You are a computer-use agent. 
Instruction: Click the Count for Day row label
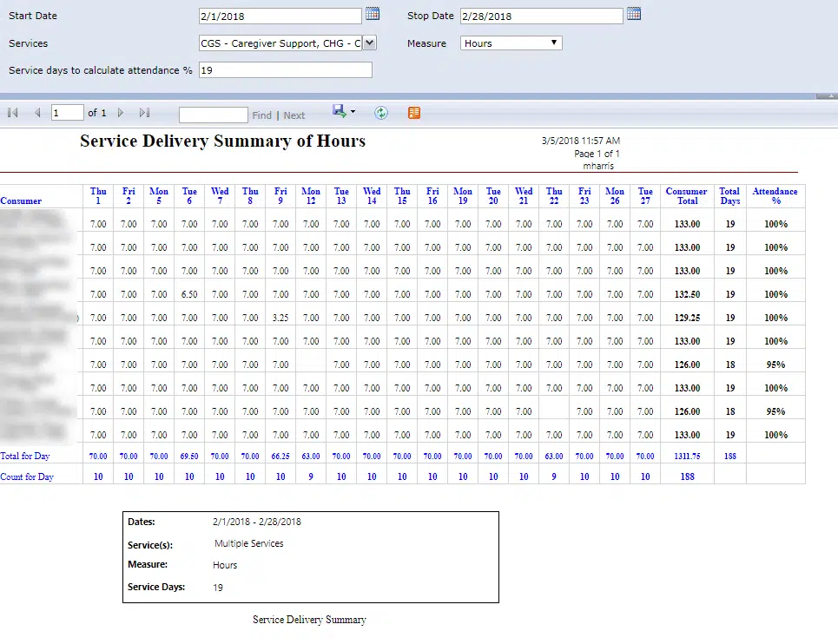(x=27, y=476)
